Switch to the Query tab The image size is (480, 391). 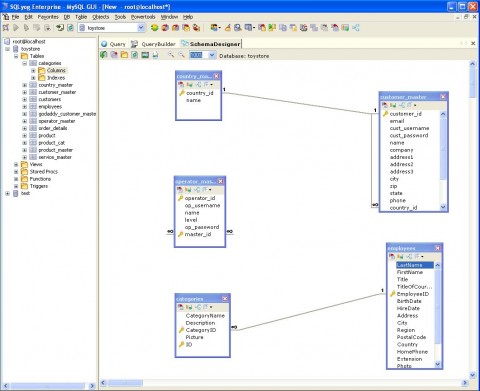113,44
